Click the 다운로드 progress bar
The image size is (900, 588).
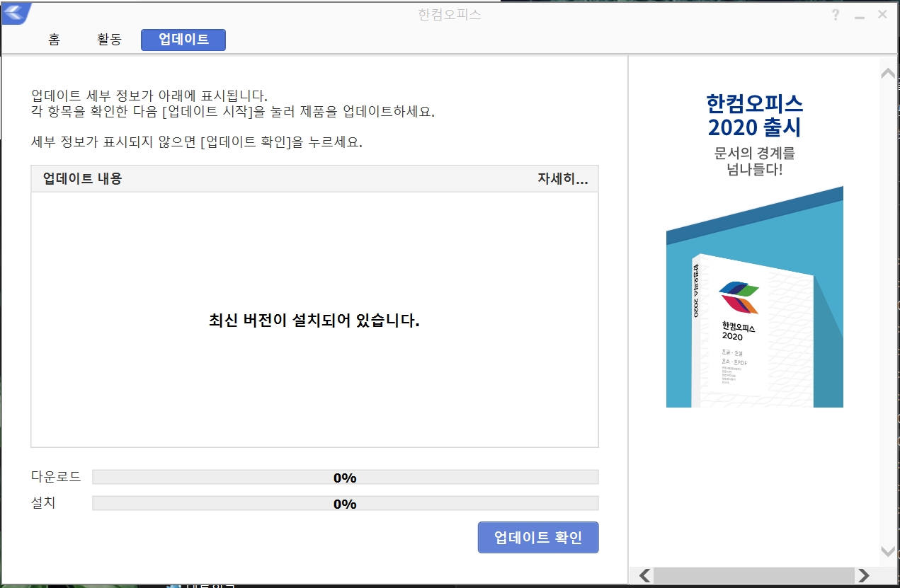346,478
